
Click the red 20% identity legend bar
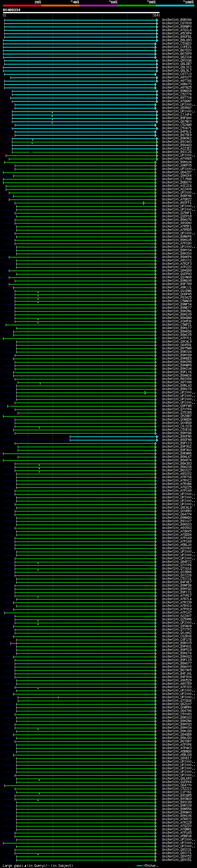point(22,6)
